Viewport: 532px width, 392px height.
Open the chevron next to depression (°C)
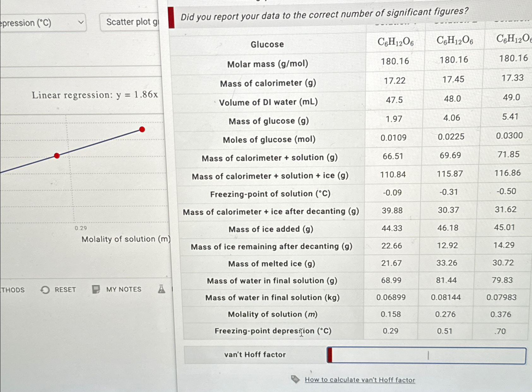80,22
